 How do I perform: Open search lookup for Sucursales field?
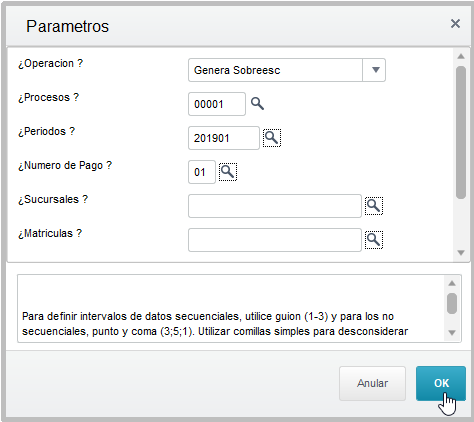click(374, 206)
